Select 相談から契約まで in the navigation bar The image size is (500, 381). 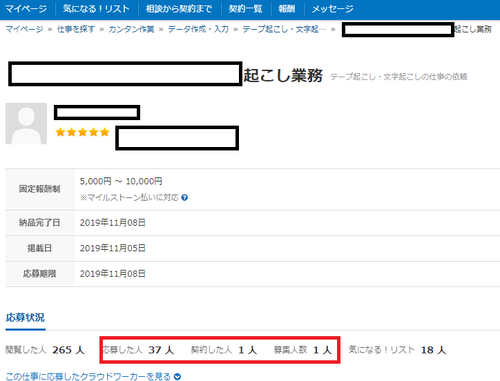(179, 9)
